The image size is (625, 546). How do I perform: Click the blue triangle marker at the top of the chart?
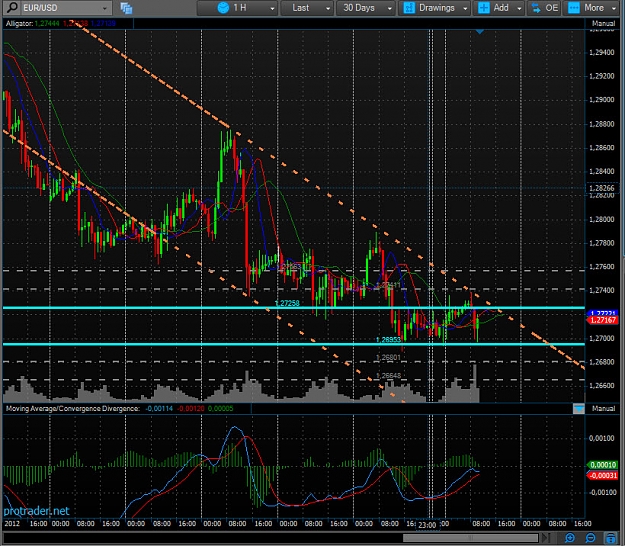click(x=480, y=31)
